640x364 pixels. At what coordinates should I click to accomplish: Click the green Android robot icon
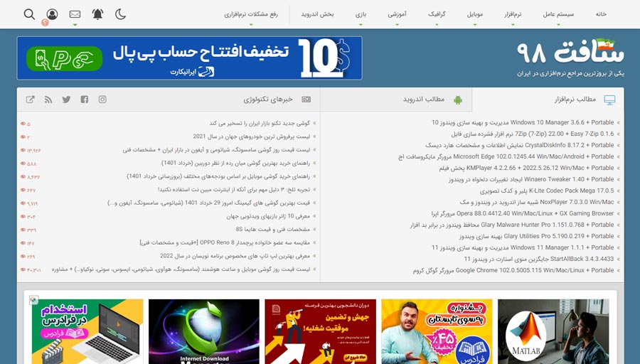(x=458, y=100)
